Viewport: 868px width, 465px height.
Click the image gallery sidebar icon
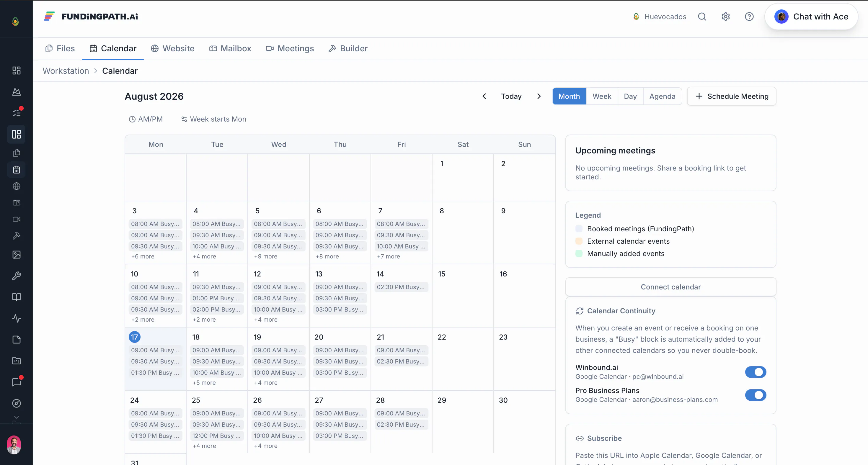[16, 255]
